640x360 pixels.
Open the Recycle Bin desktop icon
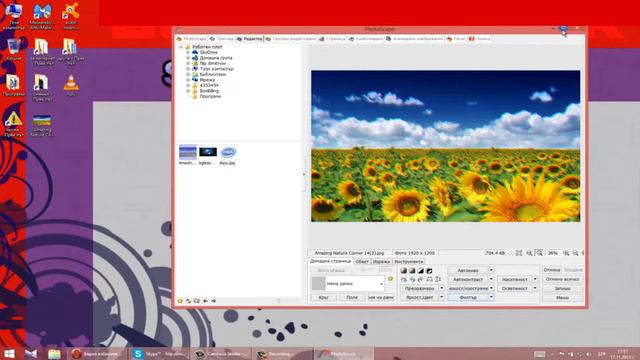click(x=13, y=50)
